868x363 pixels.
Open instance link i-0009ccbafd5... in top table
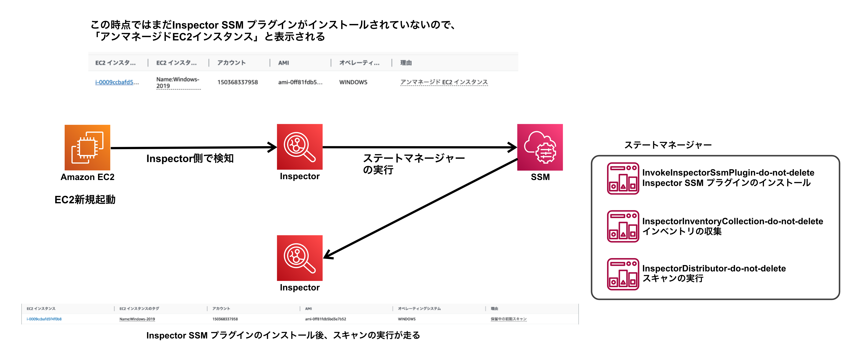(x=117, y=82)
